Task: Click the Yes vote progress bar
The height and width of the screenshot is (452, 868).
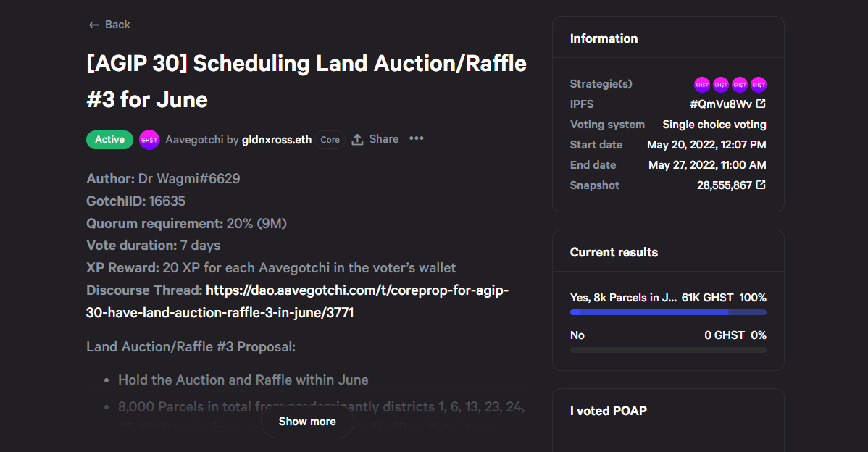Action: point(668,313)
